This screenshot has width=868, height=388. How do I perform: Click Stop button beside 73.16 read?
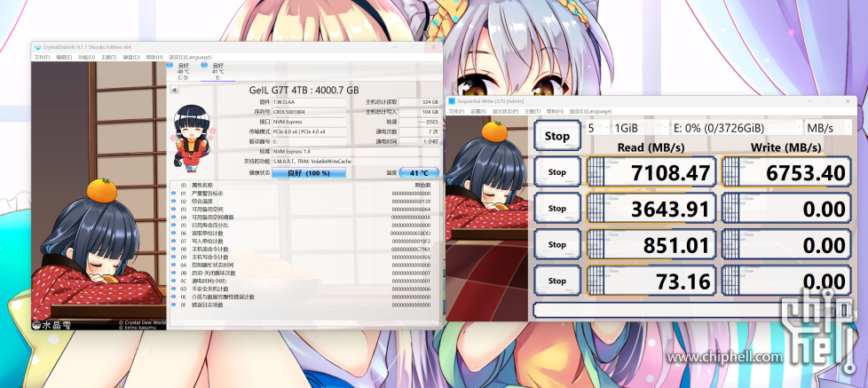pos(556,281)
